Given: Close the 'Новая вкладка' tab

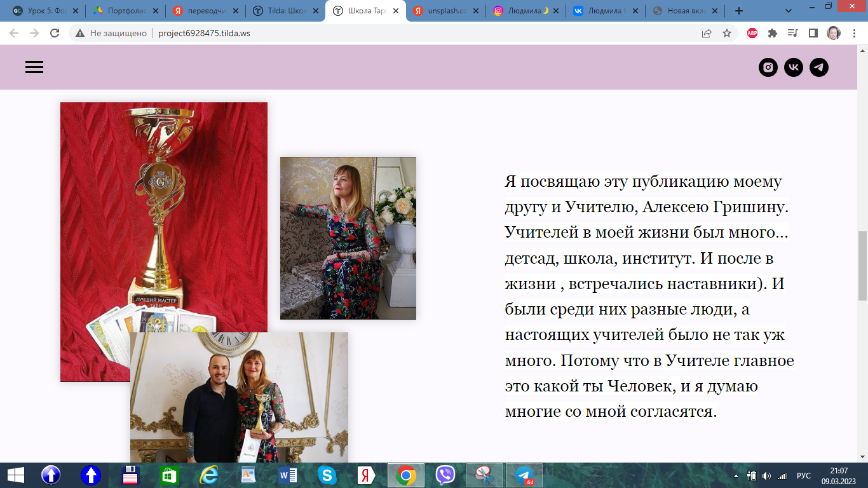Looking at the screenshot, I should pyautogui.click(x=715, y=11).
